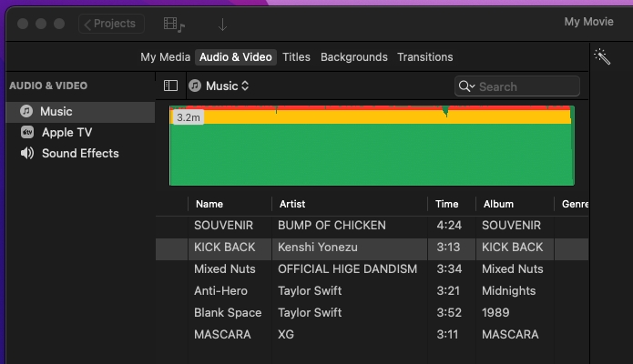This screenshot has width=633, height=364.
Task: Click artist BUMP OF CHICKEN
Action: pos(332,225)
